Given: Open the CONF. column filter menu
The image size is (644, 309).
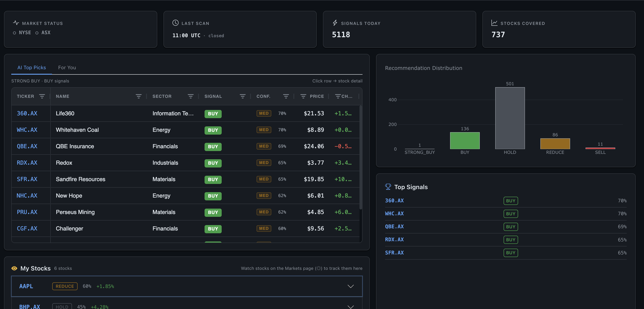Looking at the screenshot, I should coord(286,96).
